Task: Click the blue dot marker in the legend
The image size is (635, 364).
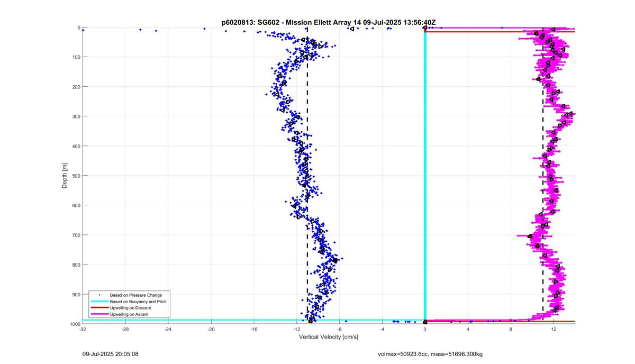Action: coord(99,295)
